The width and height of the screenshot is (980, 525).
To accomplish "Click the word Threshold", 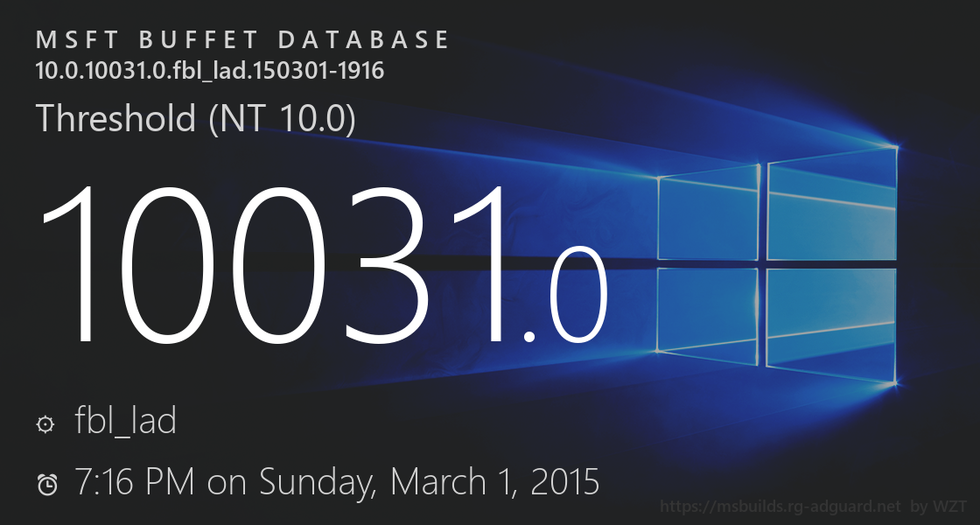I will click(x=116, y=119).
